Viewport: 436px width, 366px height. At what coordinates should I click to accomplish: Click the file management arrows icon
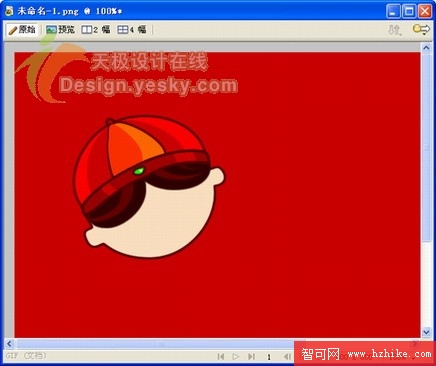click(x=395, y=30)
